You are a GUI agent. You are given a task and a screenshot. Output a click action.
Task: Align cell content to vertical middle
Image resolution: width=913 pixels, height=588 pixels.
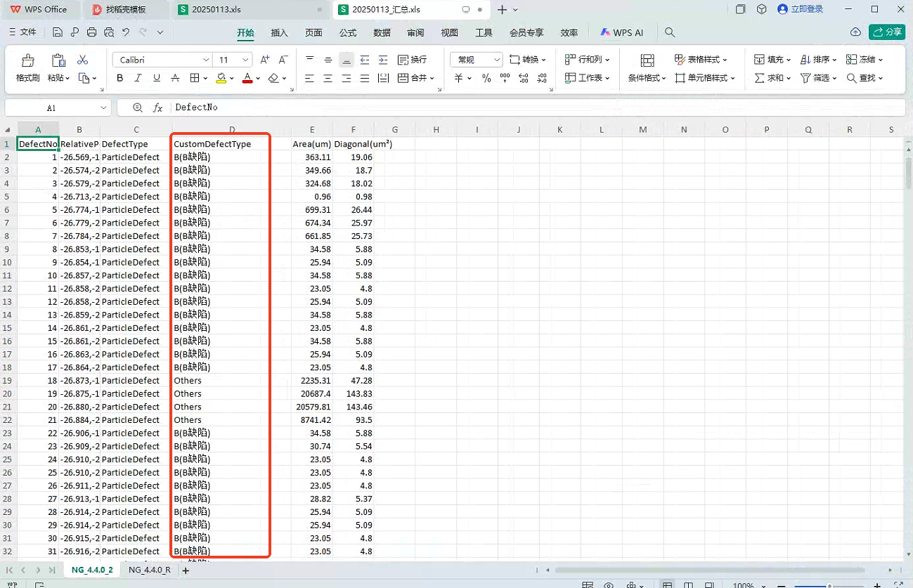tap(328, 60)
